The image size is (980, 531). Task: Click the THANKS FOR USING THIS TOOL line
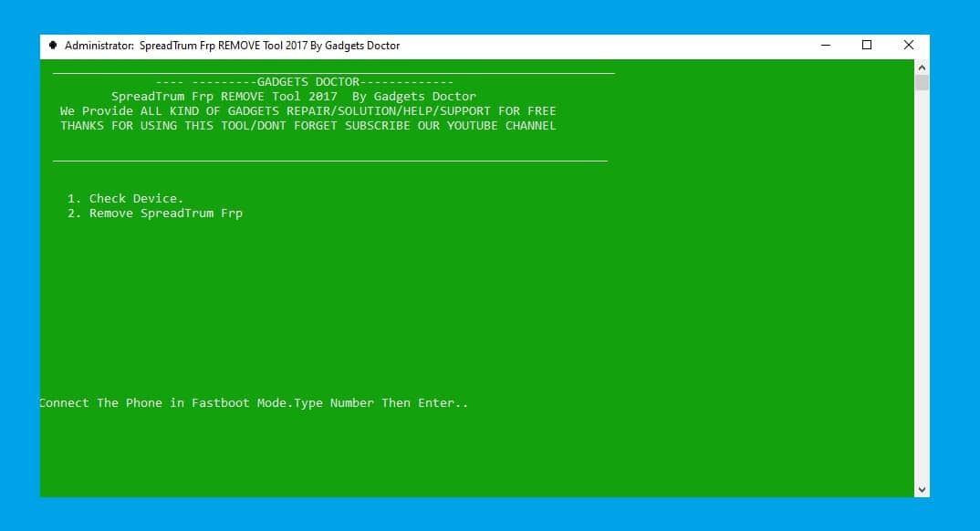[307, 125]
